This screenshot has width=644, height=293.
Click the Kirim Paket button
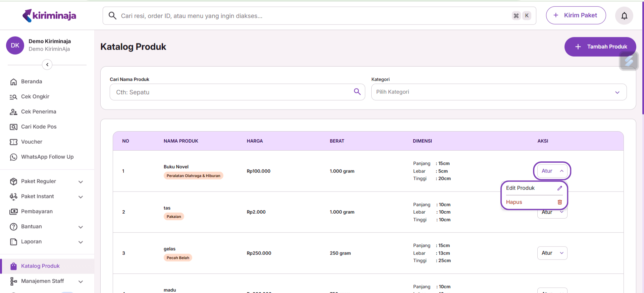tap(576, 15)
